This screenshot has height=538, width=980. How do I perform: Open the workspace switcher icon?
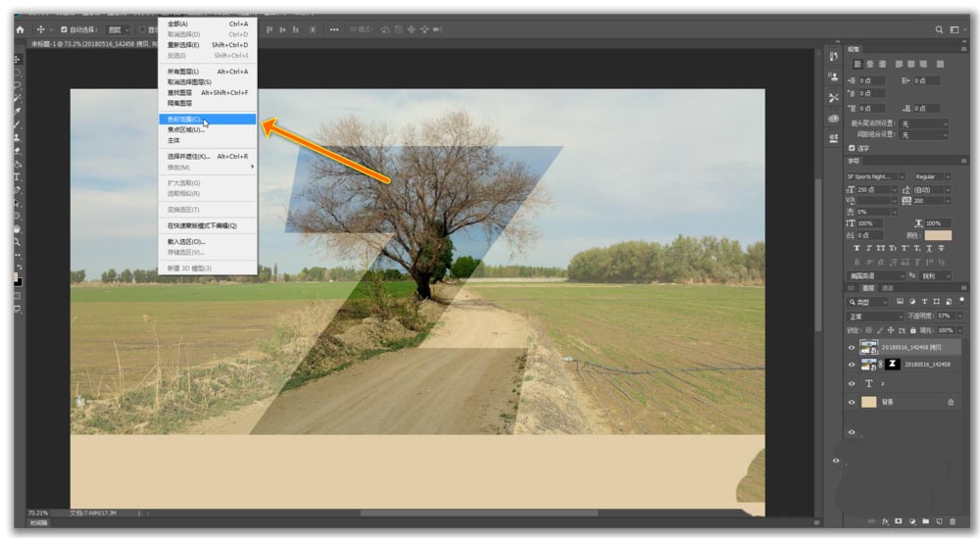click(x=955, y=29)
